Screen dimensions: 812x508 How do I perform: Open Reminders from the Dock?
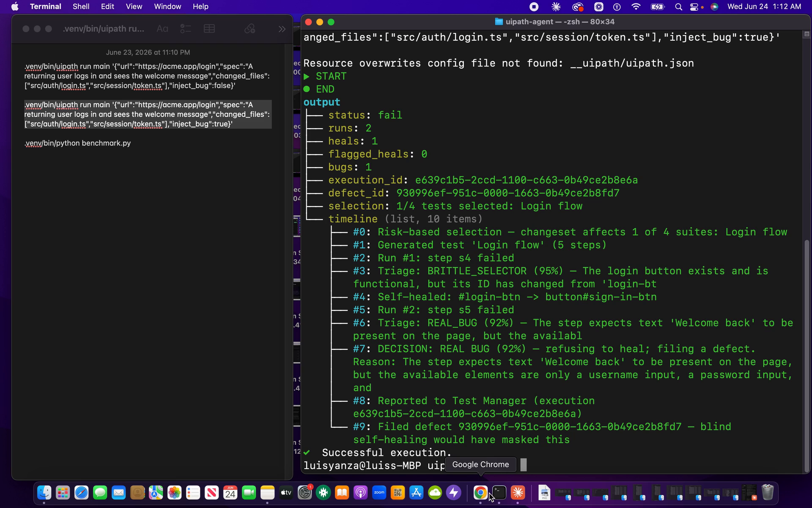coord(193,492)
